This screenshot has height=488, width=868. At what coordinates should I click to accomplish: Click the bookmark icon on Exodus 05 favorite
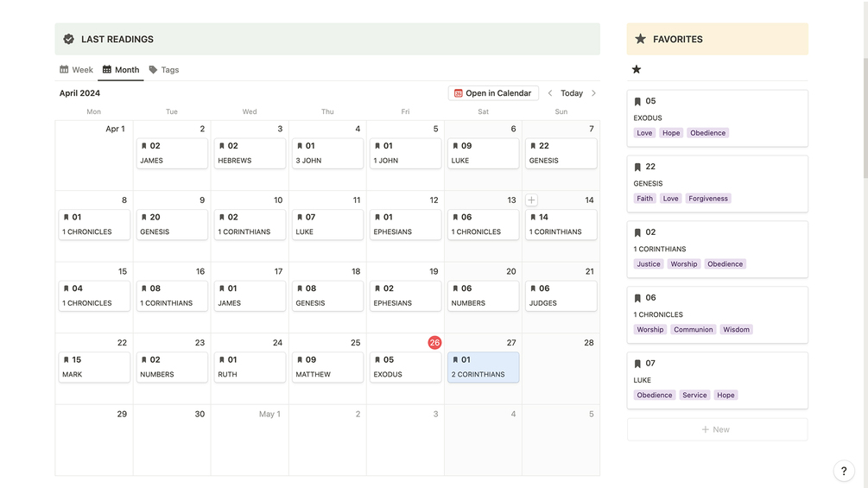[637, 101]
